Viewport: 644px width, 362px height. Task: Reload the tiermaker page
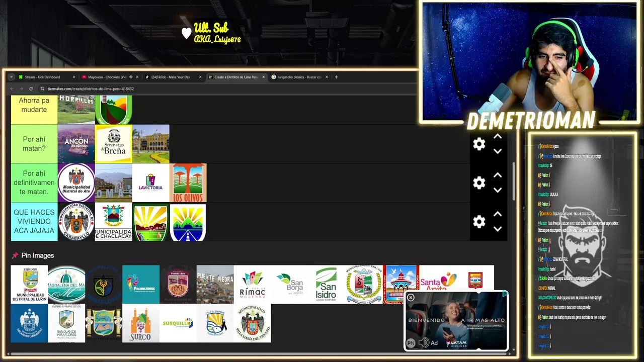[x=31, y=89]
